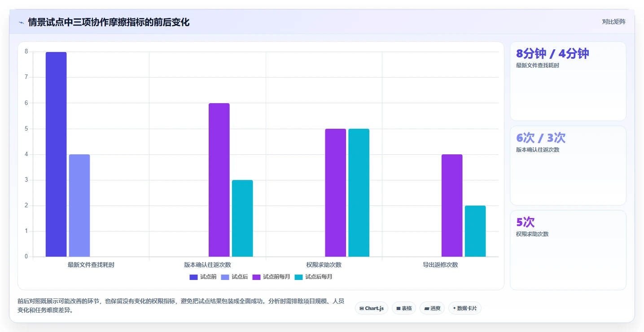Click the teal bar for 权限求助次数
Image resolution: width=644 pixels, height=332 pixels.
click(x=359, y=193)
